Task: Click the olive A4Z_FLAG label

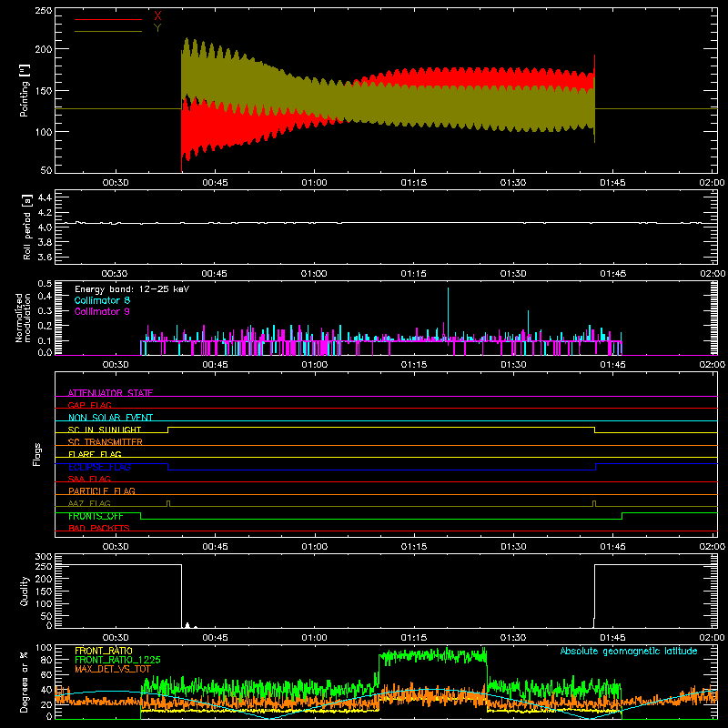Action: pyautogui.click(x=89, y=503)
